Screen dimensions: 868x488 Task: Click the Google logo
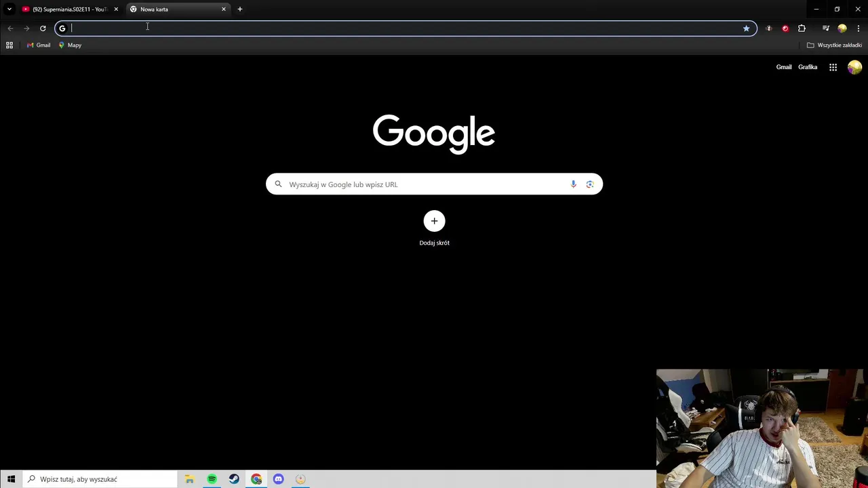[x=434, y=134]
